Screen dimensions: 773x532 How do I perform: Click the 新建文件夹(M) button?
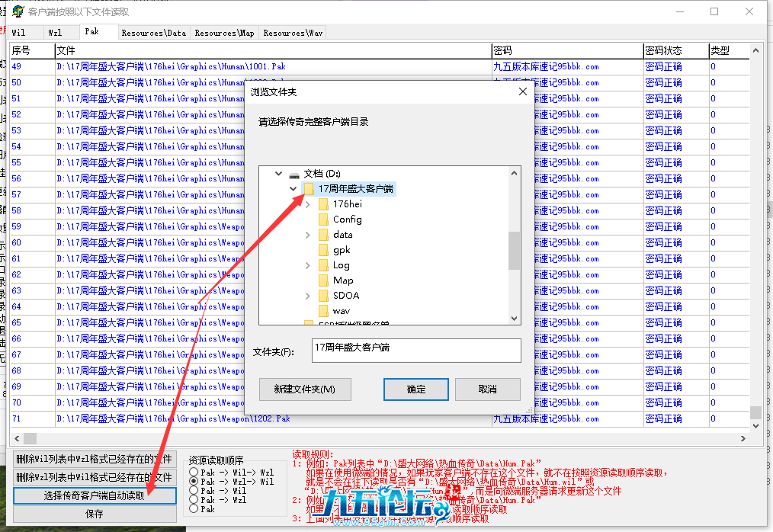tap(305, 389)
